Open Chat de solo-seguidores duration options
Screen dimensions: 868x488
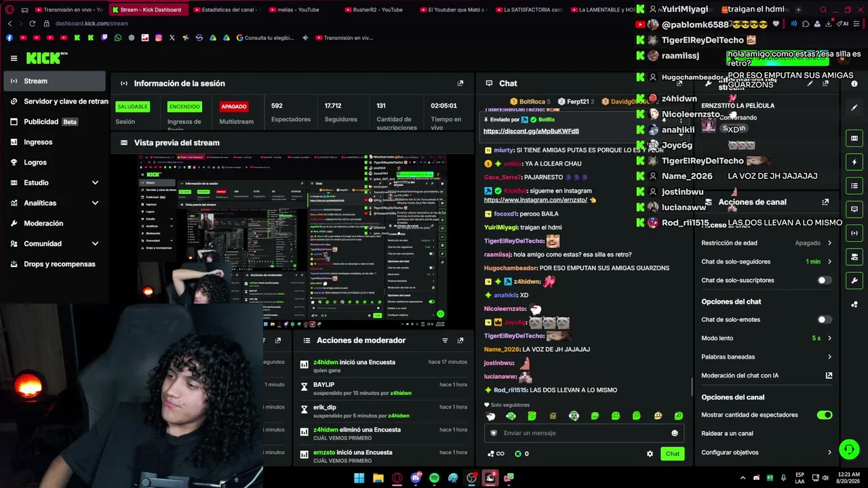coord(766,262)
